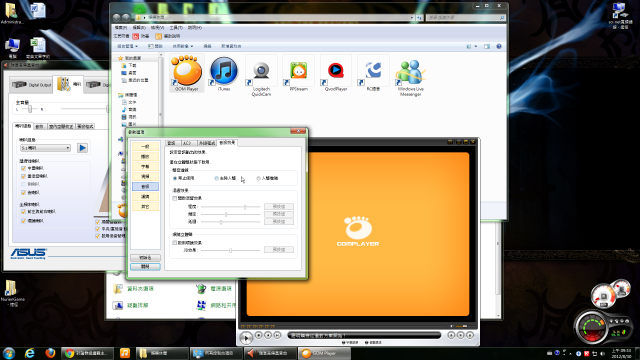
Task: Switch to the GOM Player taskbar button
Action: 324,353
